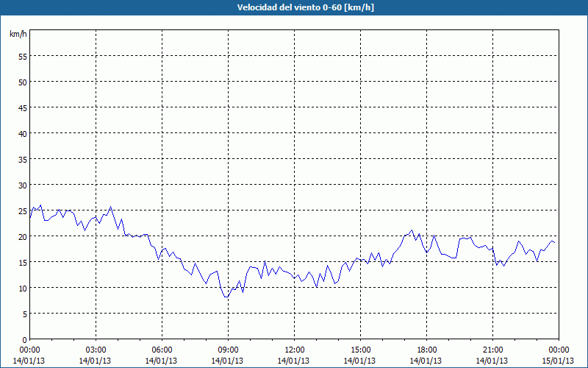The width and height of the screenshot is (588, 368).
Task: Click the 18:00 time label
Action: point(427,350)
